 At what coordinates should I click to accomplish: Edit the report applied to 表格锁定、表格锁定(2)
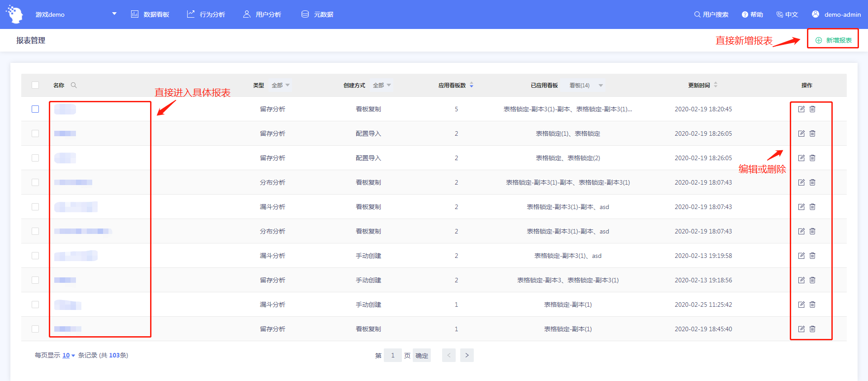pos(801,158)
